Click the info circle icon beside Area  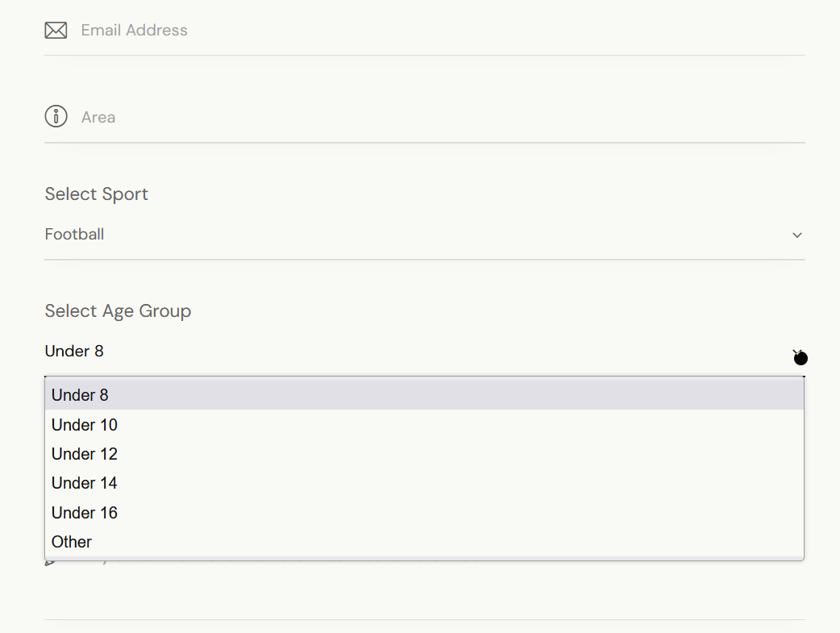(56, 117)
